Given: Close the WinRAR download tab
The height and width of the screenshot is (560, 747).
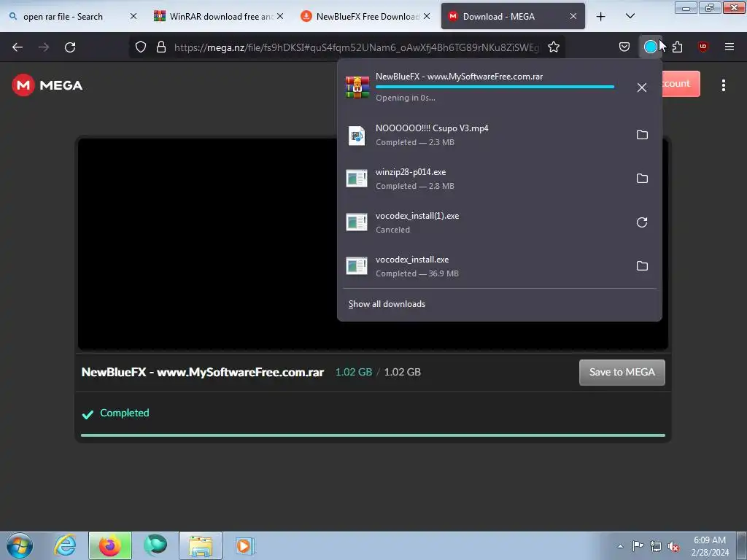Looking at the screenshot, I should pyautogui.click(x=280, y=16).
